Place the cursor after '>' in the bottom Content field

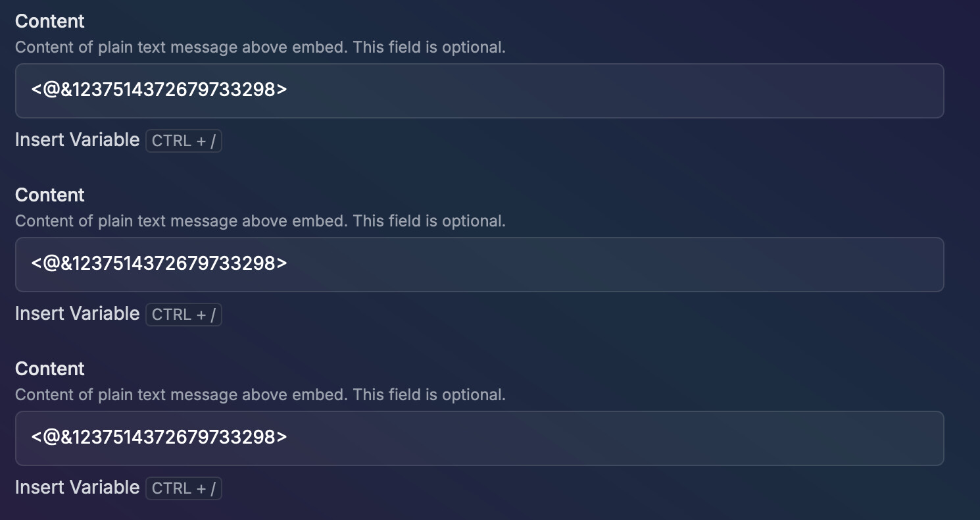(x=289, y=437)
